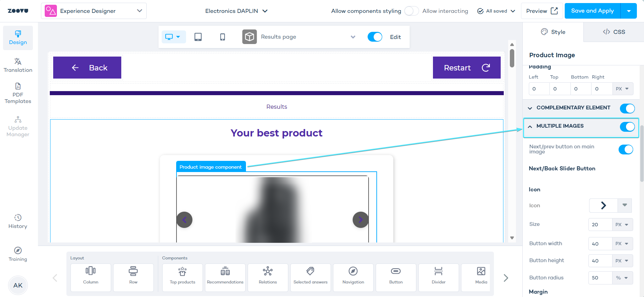This screenshot has height=297, width=644.
Task: Turn on Allow components styling
Action: 411,11
